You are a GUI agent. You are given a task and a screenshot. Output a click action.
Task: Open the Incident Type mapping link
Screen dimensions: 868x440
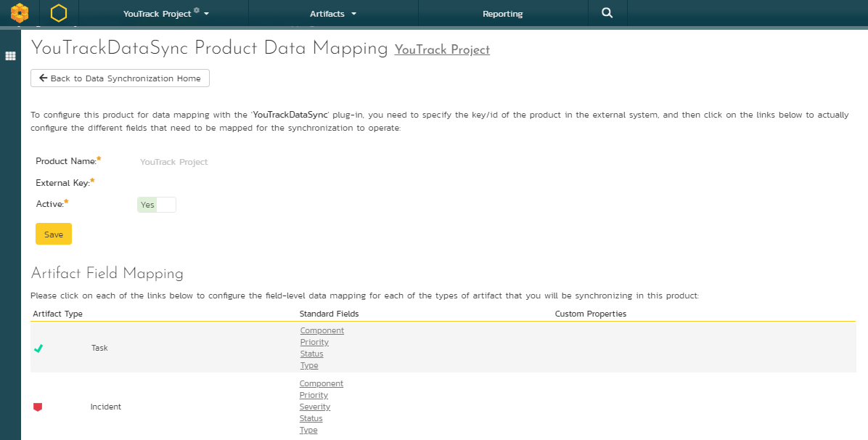coord(308,430)
